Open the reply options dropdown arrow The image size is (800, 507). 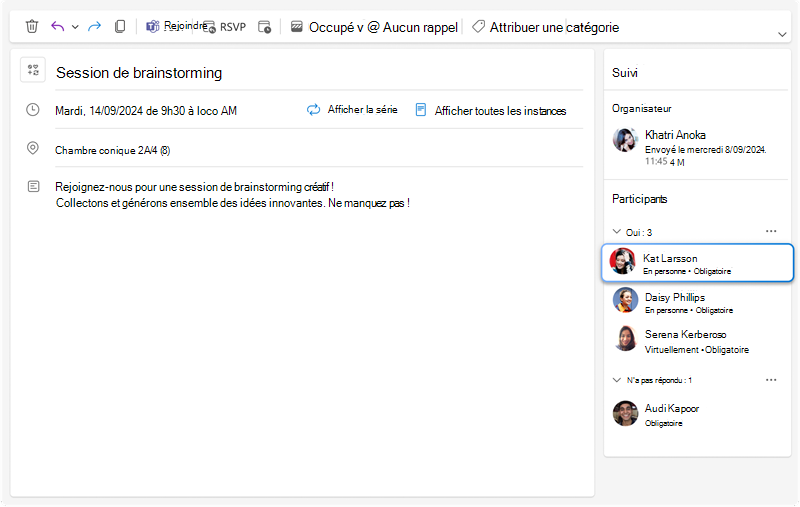(75, 27)
